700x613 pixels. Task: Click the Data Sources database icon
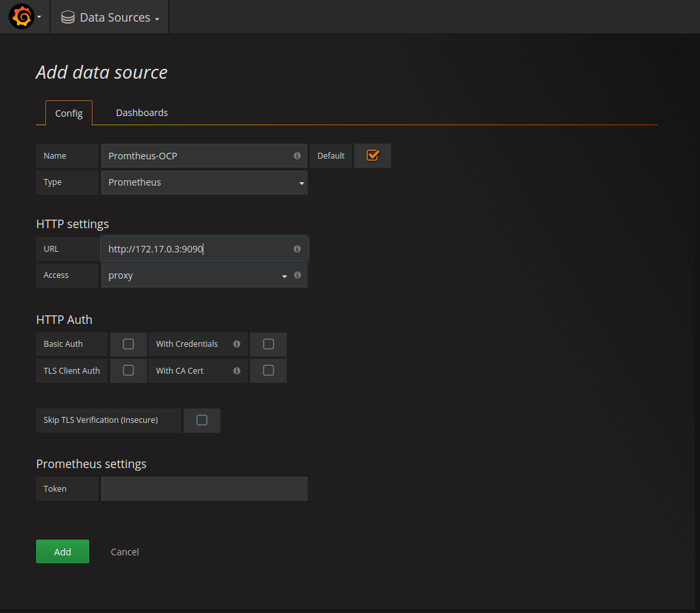pos(68,18)
